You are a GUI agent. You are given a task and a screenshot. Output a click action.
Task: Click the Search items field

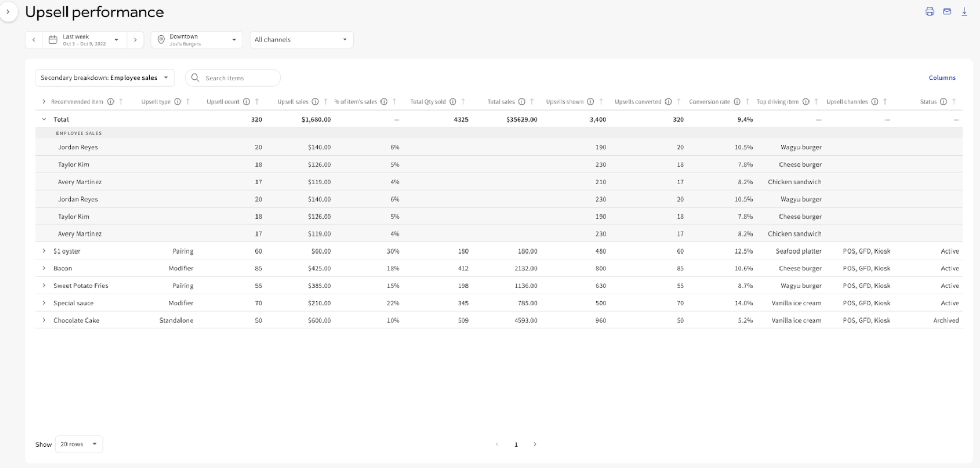point(237,78)
